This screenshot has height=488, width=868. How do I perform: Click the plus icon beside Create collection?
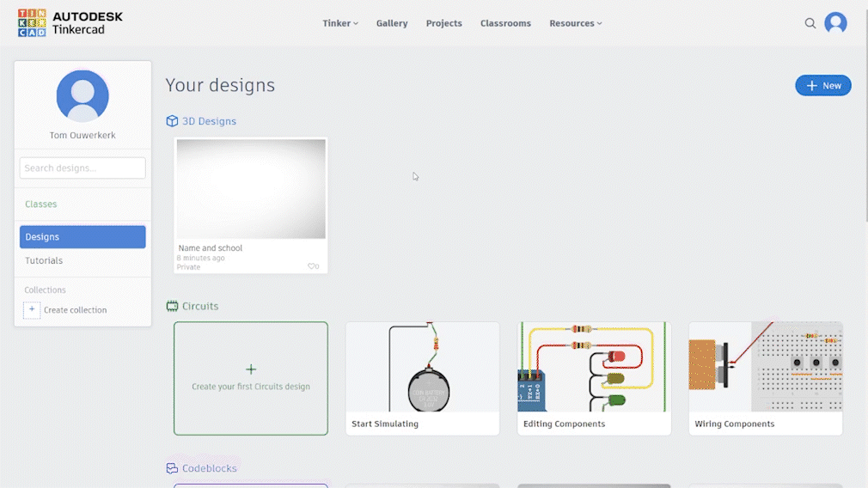(x=32, y=310)
